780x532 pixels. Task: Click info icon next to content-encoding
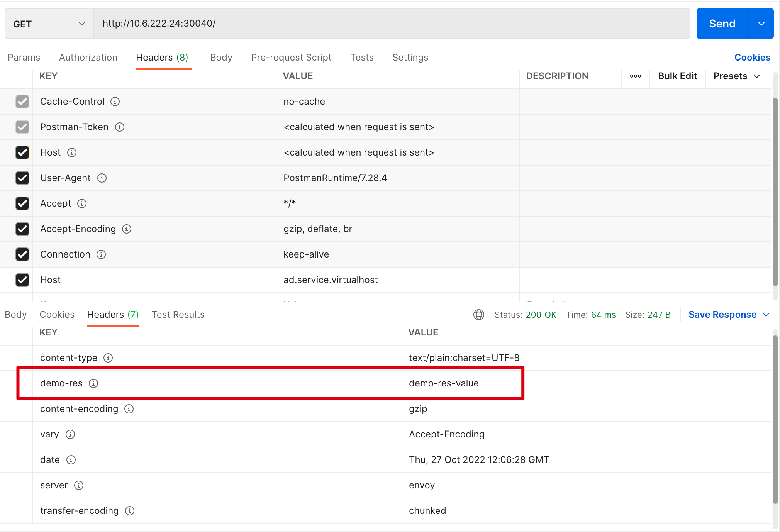click(129, 409)
